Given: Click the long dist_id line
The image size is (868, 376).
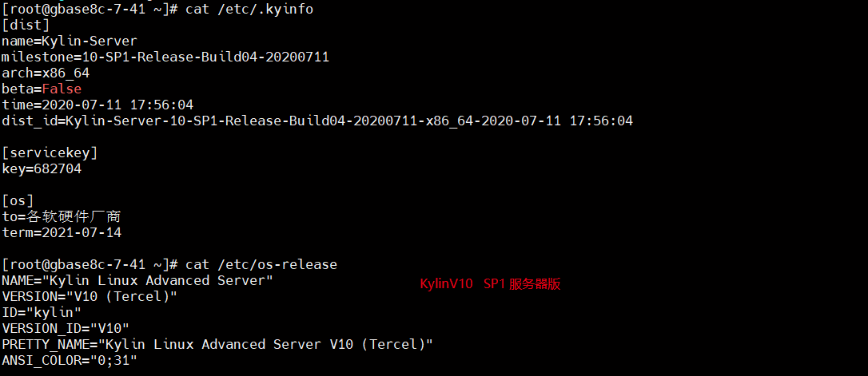Looking at the screenshot, I should point(317,121).
